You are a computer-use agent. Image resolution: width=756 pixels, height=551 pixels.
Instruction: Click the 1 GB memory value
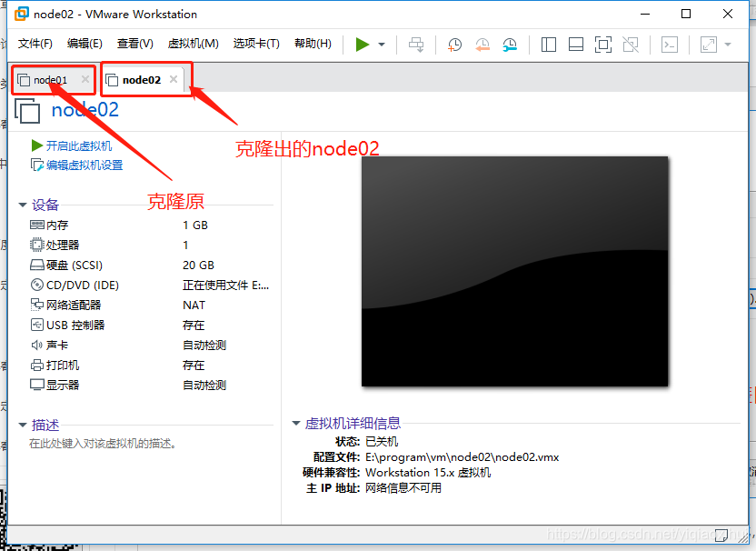click(195, 225)
